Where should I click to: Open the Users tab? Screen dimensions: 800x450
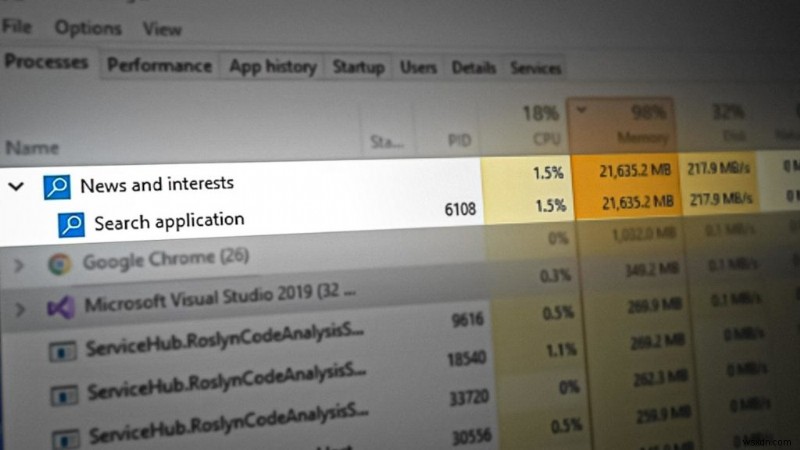point(418,67)
